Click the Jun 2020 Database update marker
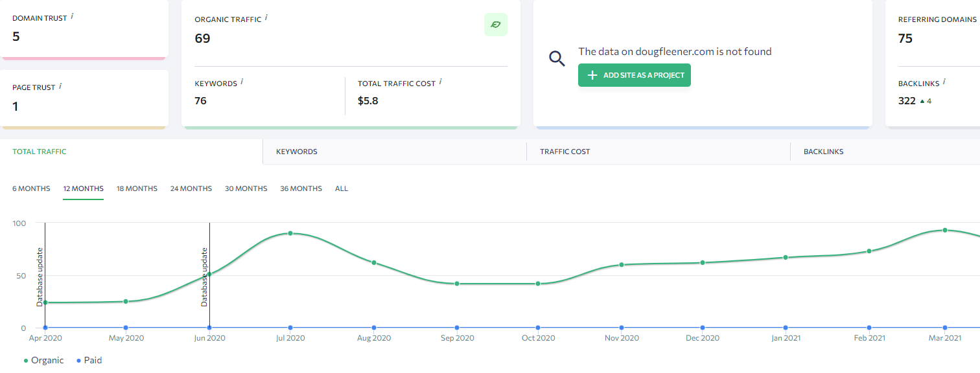 coord(204,277)
